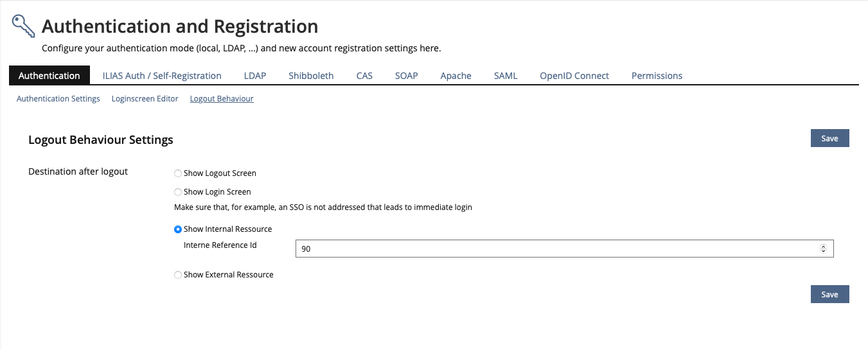Switch to the CAS tab
Viewport: 868px width, 350px height.
364,76
